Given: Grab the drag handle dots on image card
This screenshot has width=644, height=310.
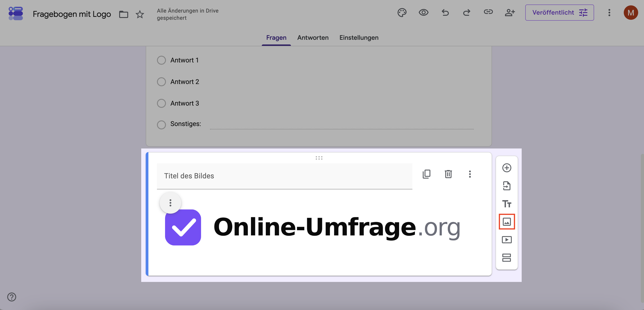Looking at the screenshot, I should [319, 158].
